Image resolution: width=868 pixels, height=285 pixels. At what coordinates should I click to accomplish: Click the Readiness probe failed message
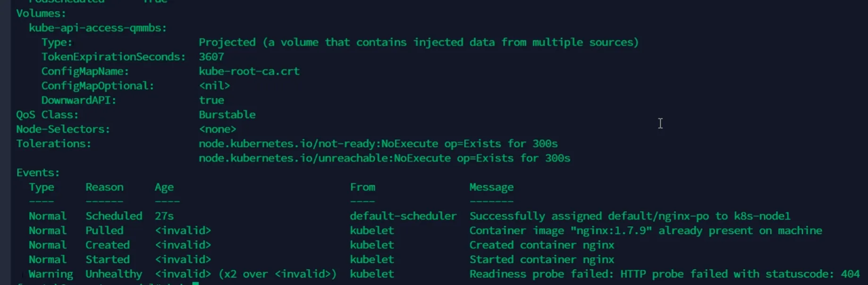click(x=664, y=274)
